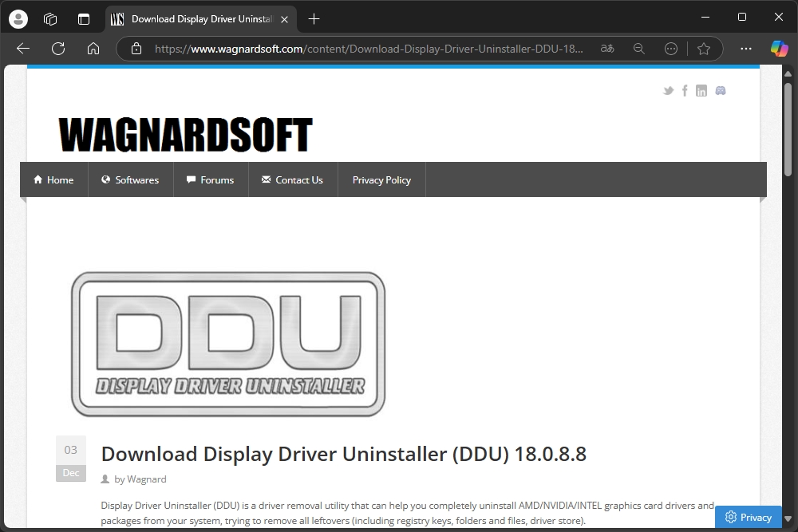Viewport: 798px width, 532px height.
Task: Open a new tab with plus button
Action: pyautogui.click(x=314, y=19)
